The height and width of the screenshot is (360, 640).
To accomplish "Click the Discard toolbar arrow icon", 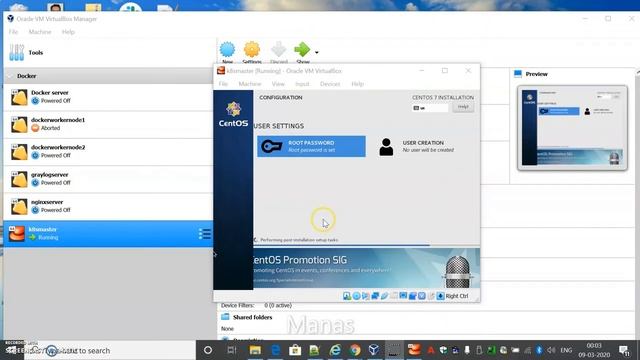I will pyautogui.click(x=278, y=49).
